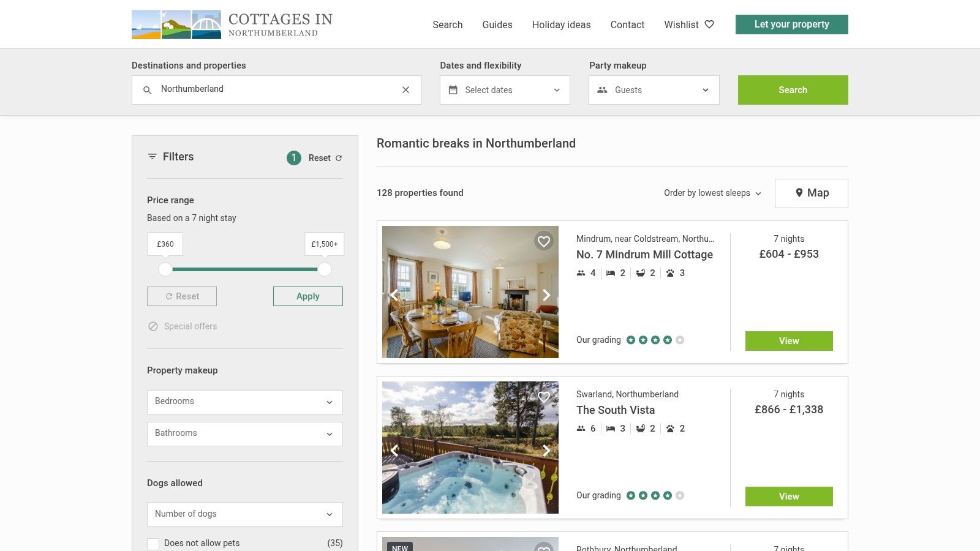This screenshot has height=551, width=980.
Task: Click the £1,500+ maximum price label
Action: pos(325,244)
